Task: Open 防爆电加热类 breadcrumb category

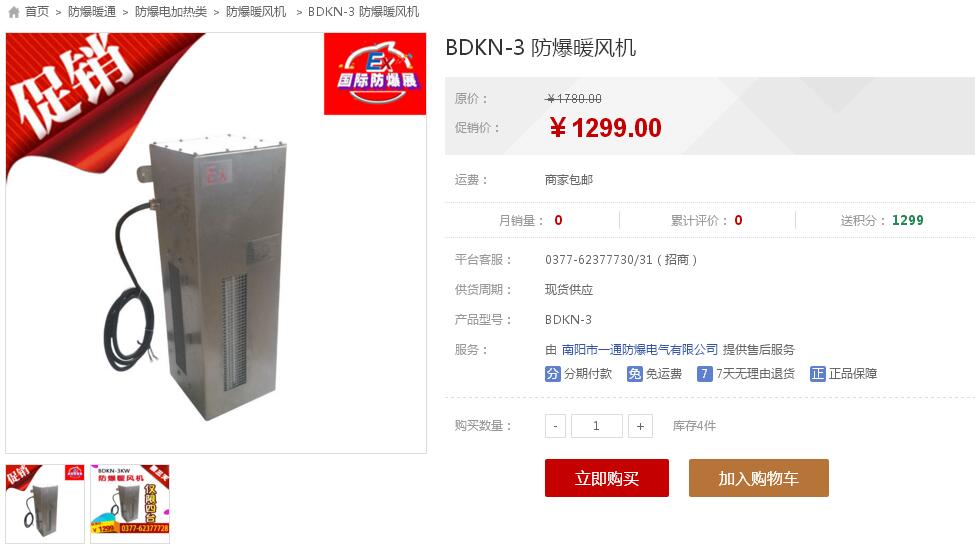Action: click(170, 12)
